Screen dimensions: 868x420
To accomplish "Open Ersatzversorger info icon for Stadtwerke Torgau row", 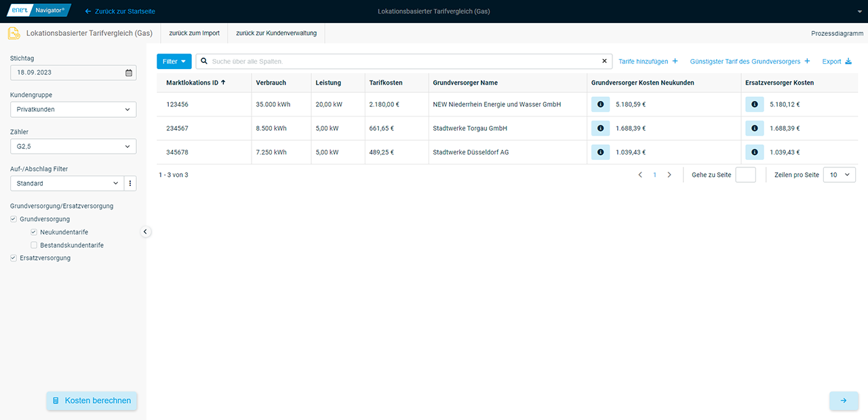I will (754, 128).
